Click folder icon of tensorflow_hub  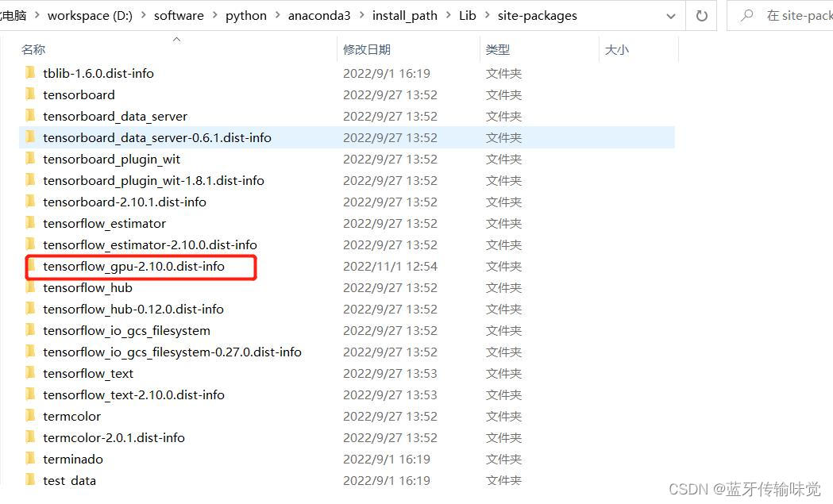pos(30,287)
